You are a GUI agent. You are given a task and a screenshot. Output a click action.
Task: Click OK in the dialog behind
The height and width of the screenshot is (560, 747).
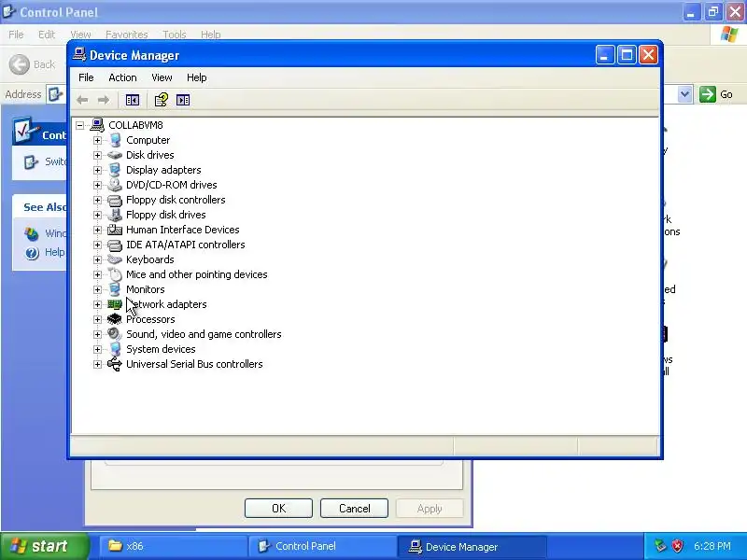pos(278,509)
